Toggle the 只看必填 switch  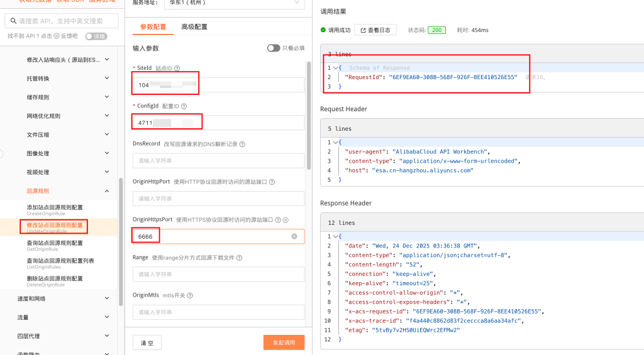273,48
